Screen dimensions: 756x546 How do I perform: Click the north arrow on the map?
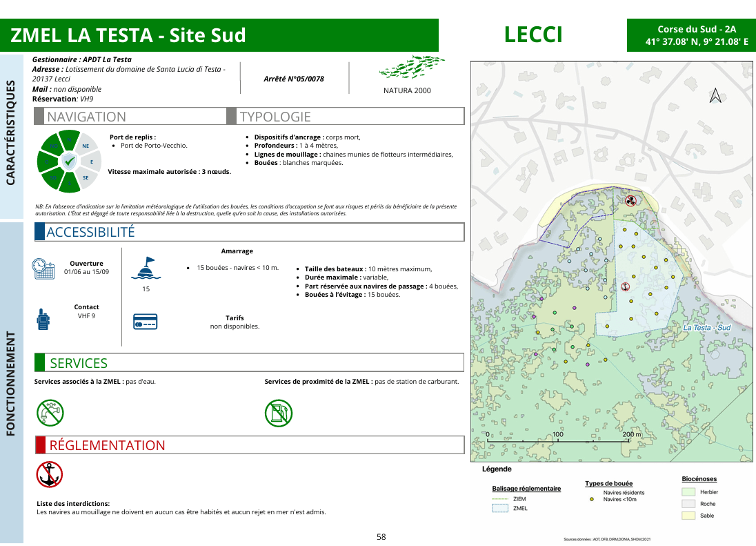pos(715,95)
